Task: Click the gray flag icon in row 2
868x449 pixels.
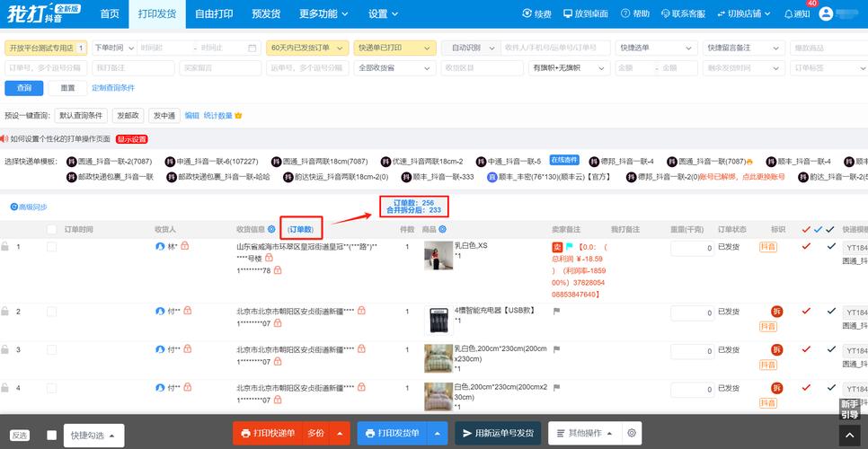Action: [556, 312]
